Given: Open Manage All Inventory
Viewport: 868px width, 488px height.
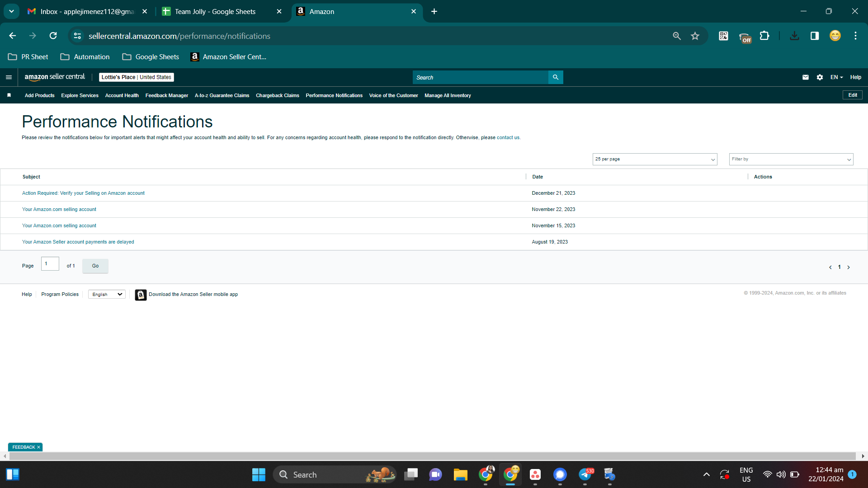Looking at the screenshot, I should [x=448, y=95].
